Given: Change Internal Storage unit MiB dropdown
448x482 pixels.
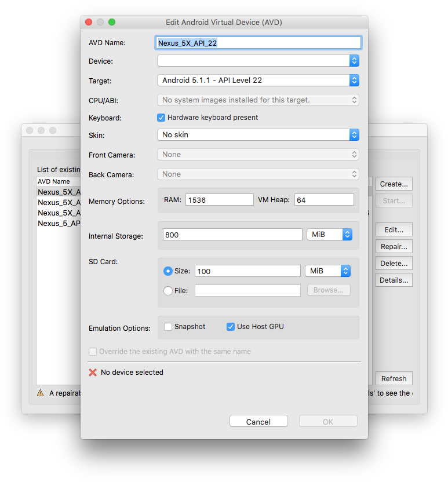Looking at the screenshot, I should point(330,235).
